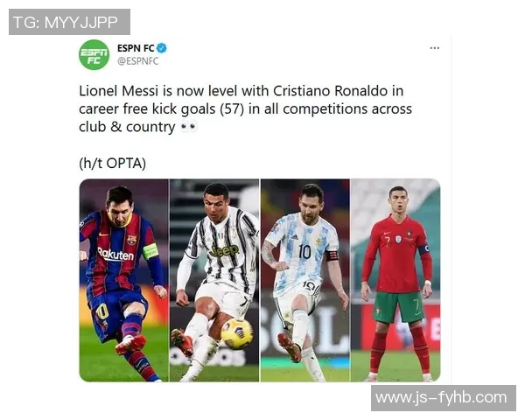This screenshot has width=525, height=420.
Task: Click the yellow soccer ball
Action: coord(237,333)
